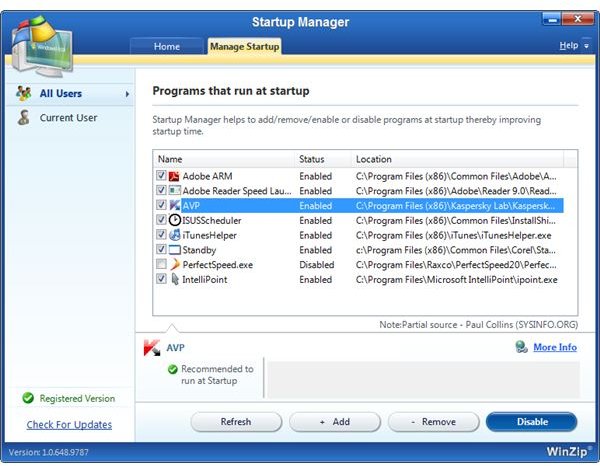Viewport: 600px width, 466px height.
Task: Select the IntelliPoint entry name
Action: [x=205, y=280]
